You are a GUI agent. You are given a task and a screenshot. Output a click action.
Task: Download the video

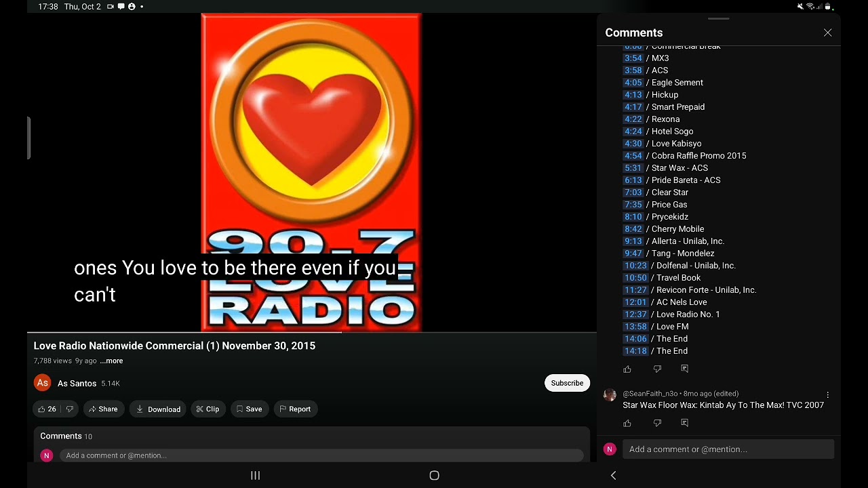pyautogui.click(x=158, y=409)
